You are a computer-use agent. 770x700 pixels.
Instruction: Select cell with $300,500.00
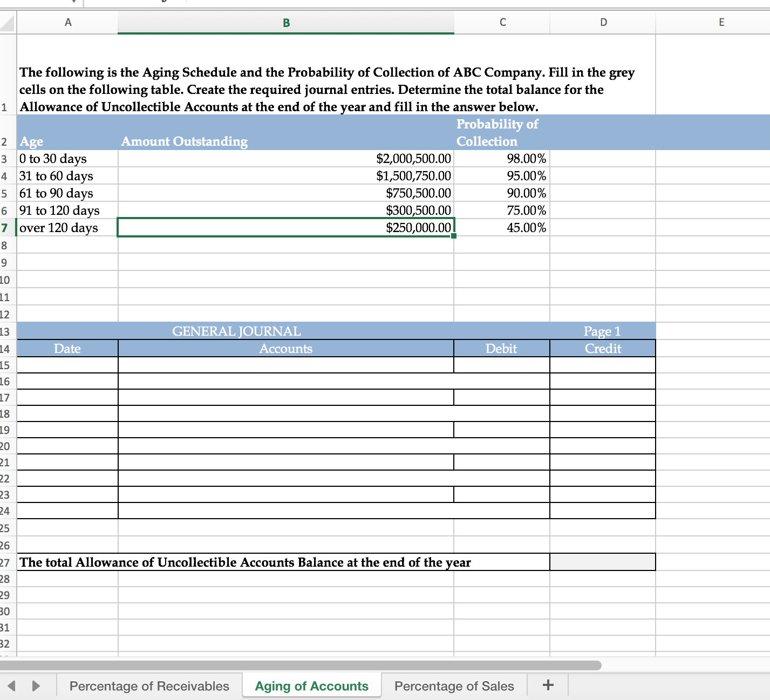pyautogui.click(x=286, y=210)
